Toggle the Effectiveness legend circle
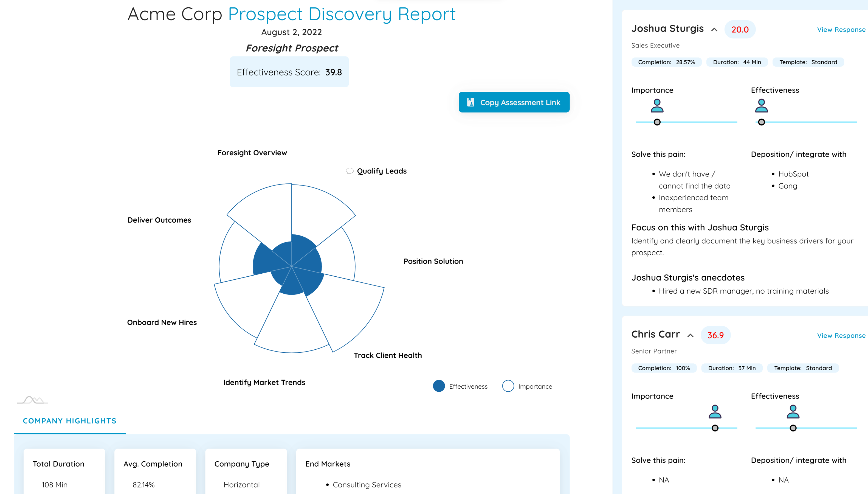Viewport: 868px width, 494px height. (439, 386)
